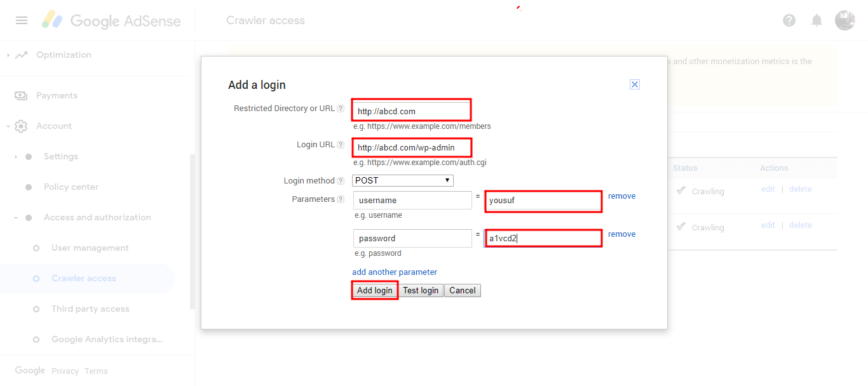Focus the password parameter name field

412,239
